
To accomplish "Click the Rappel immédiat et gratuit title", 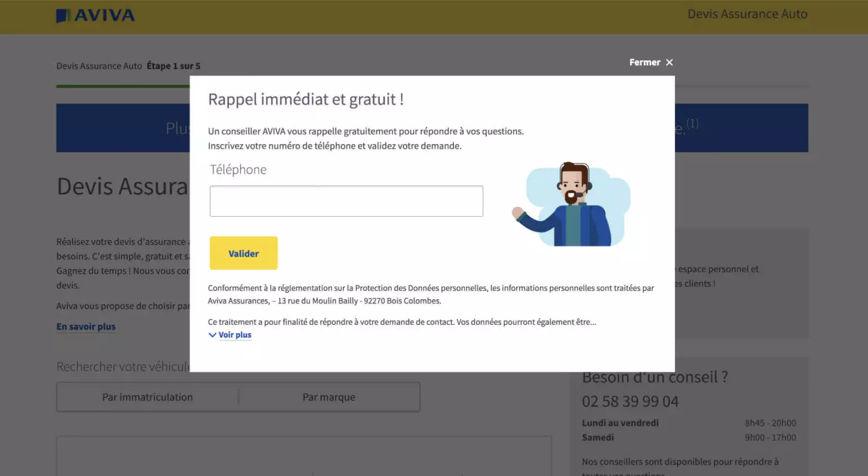I will click(x=305, y=99).
